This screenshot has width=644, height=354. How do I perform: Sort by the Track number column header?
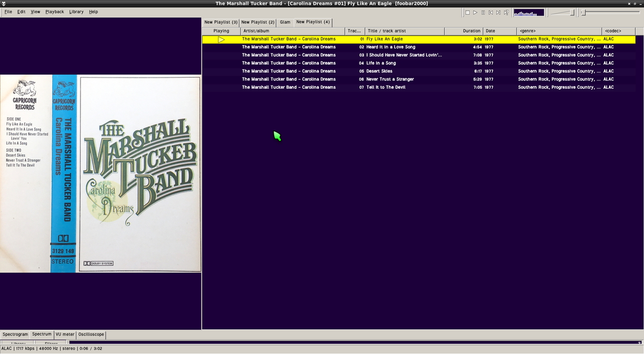click(x=355, y=31)
